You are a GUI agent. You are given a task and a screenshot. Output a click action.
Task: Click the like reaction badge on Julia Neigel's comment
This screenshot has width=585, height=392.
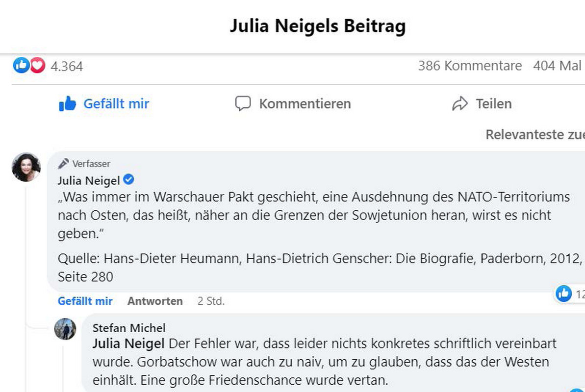tap(564, 294)
